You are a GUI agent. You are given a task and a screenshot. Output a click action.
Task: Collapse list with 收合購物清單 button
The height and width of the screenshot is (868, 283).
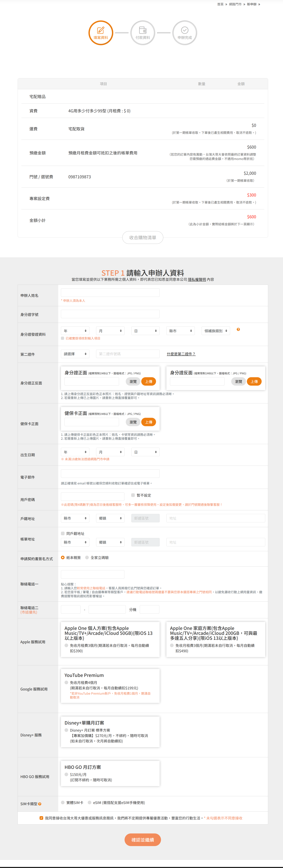point(143,238)
